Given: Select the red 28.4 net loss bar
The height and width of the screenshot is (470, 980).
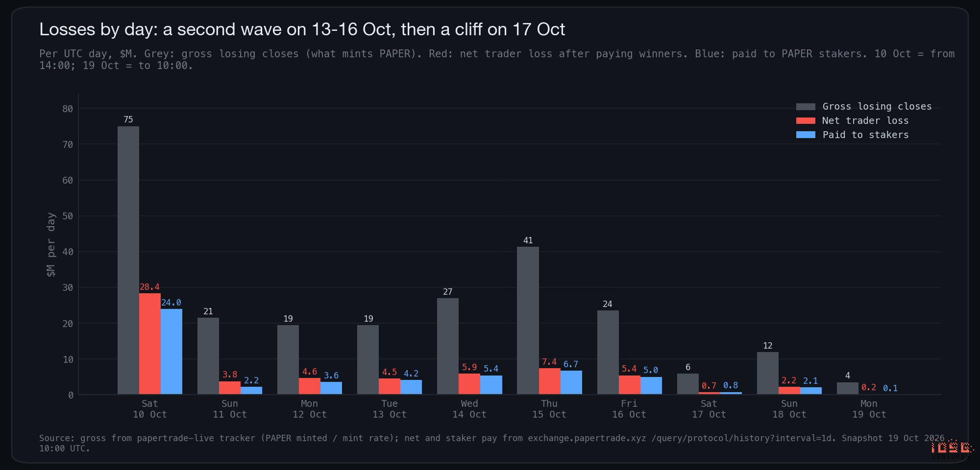Looking at the screenshot, I should (150, 344).
